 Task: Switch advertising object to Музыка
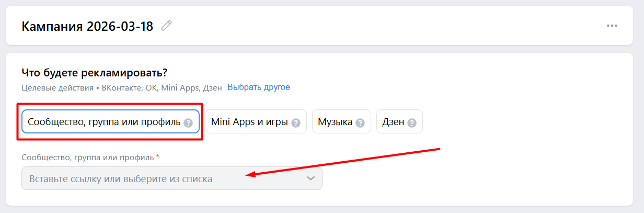point(335,122)
